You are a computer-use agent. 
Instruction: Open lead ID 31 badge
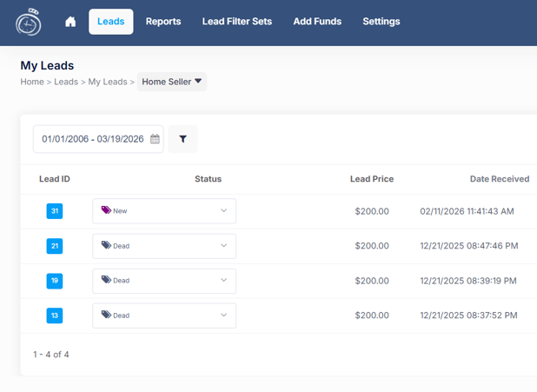[x=55, y=211]
